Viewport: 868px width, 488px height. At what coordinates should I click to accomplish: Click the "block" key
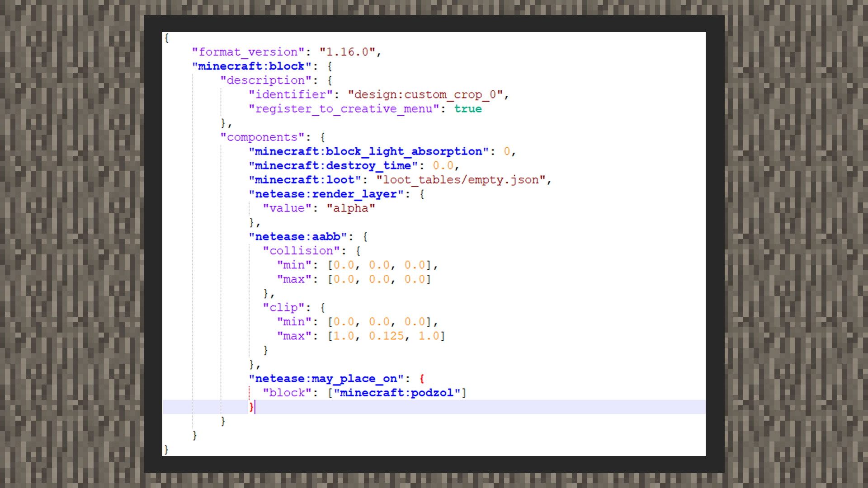click(287, 393)
